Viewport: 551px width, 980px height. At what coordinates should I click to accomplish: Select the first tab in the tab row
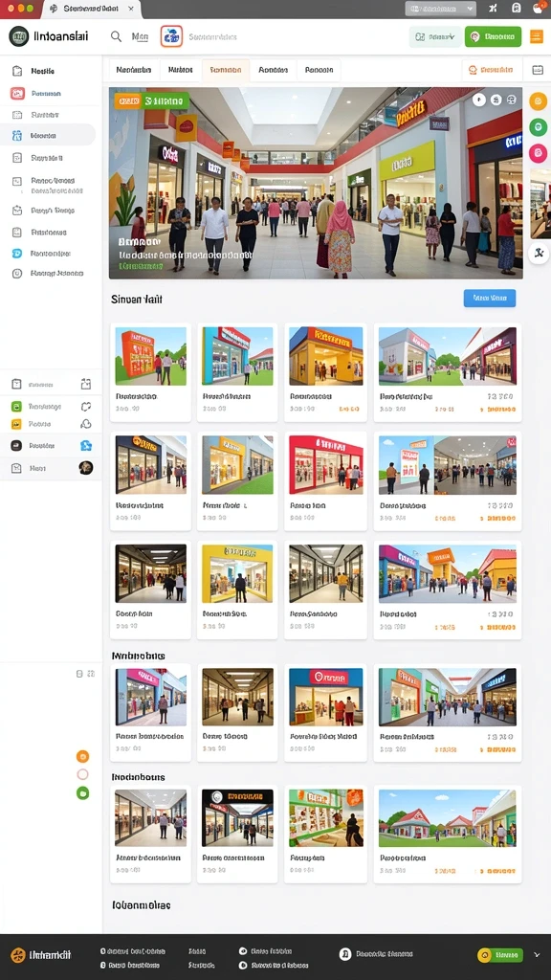coord(134,71)
